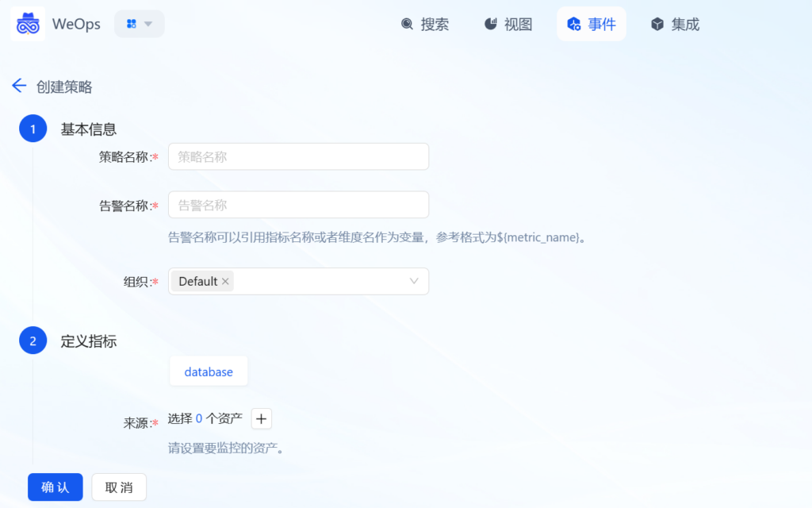
Task: Expand the 组织 dropdown arrow
Action: pos(414,281)
